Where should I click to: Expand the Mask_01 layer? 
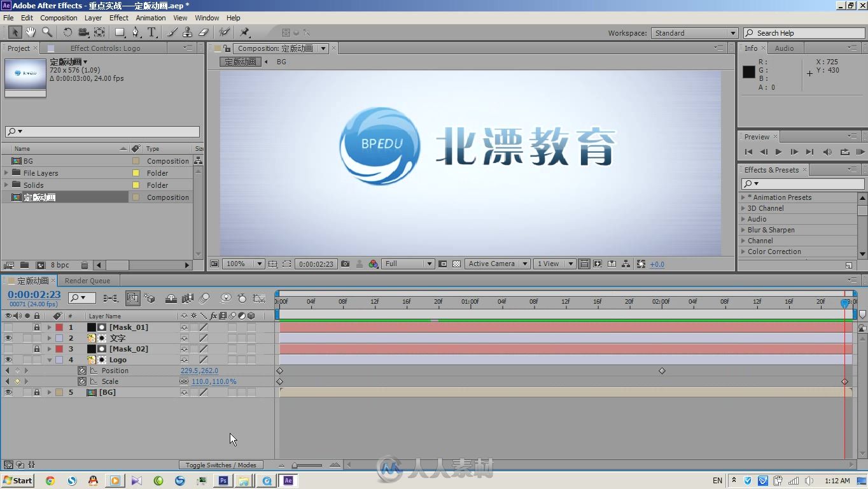[49, 327]
